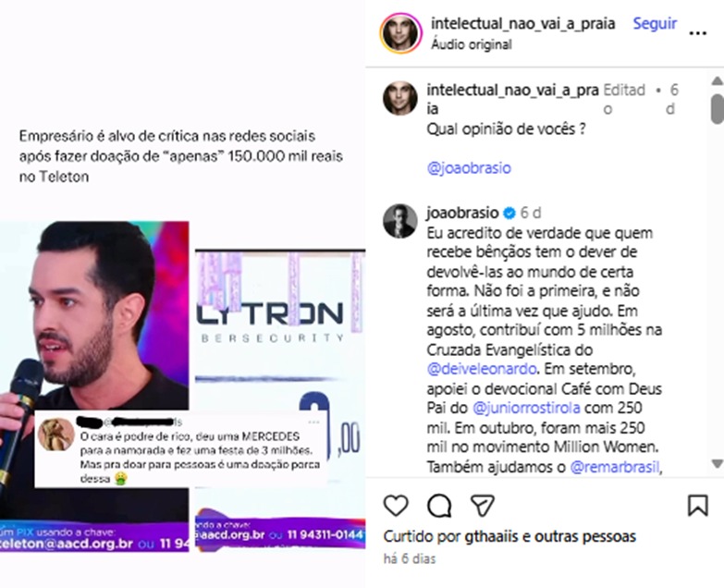Open the header profile picture story ring
The image size is (724, 588).
[400, 33]
